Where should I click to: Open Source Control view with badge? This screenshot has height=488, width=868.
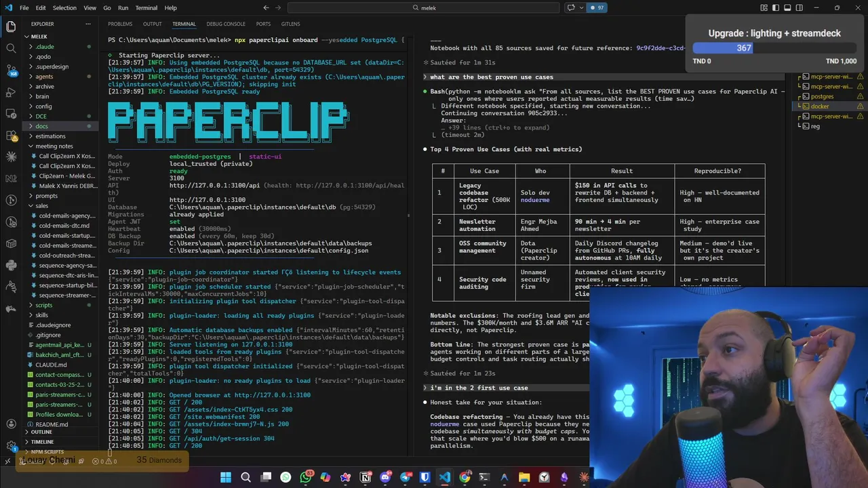11,70
